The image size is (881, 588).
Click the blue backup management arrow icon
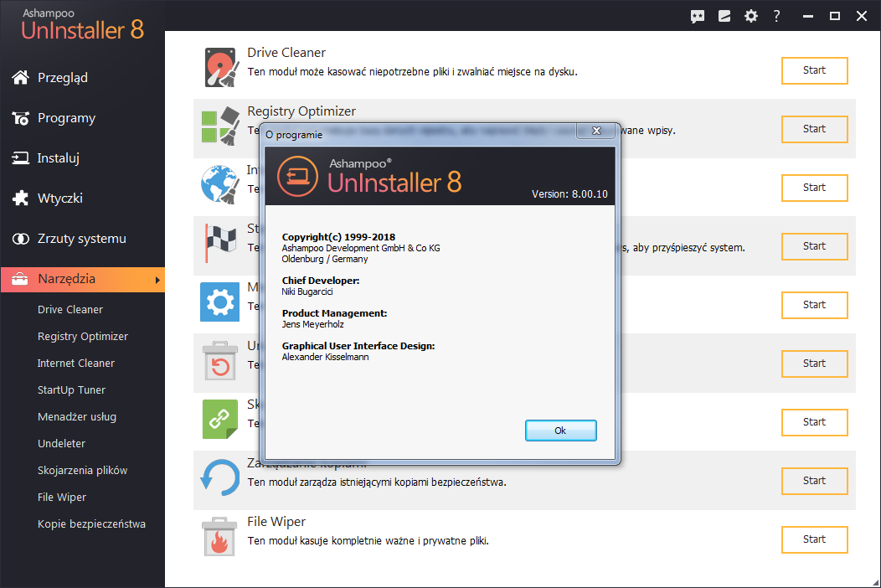pos(219,477)
